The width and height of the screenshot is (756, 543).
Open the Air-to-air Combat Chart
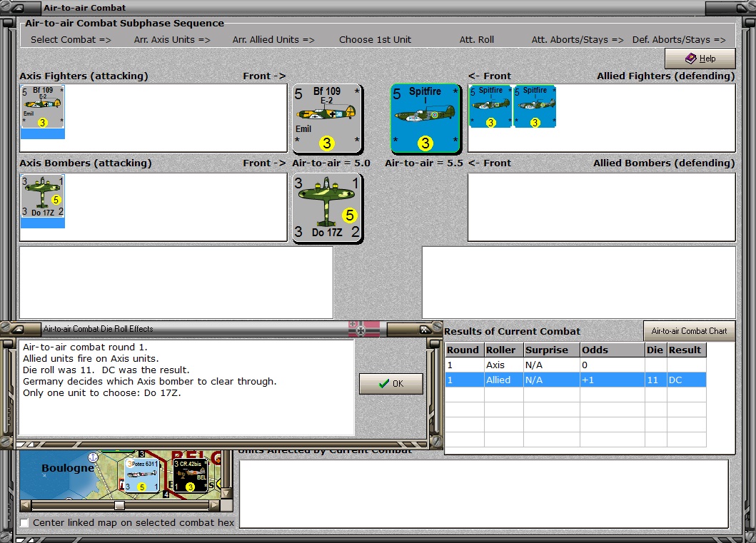point(689,331)
